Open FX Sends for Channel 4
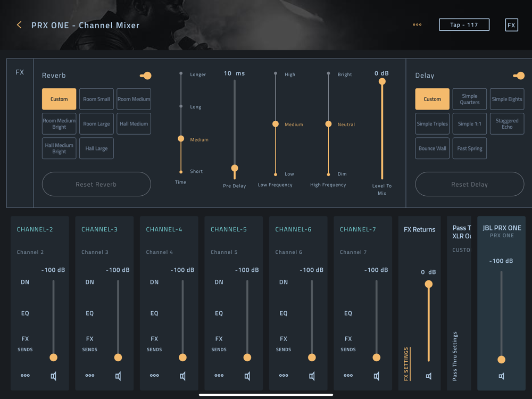Image resolution: width=532 pixels, height=399 pixels. coord(154,343)
